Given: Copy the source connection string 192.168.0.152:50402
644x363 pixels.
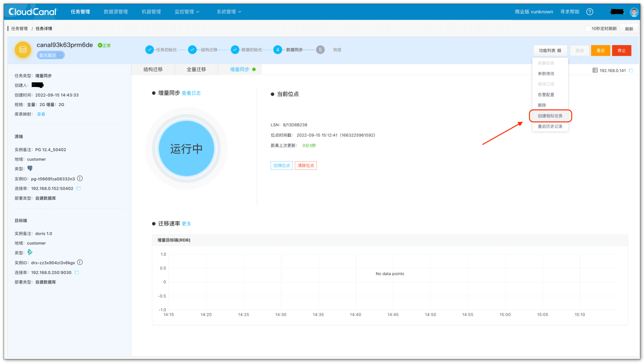Looking at the screenshot, I should coord(79,188).
